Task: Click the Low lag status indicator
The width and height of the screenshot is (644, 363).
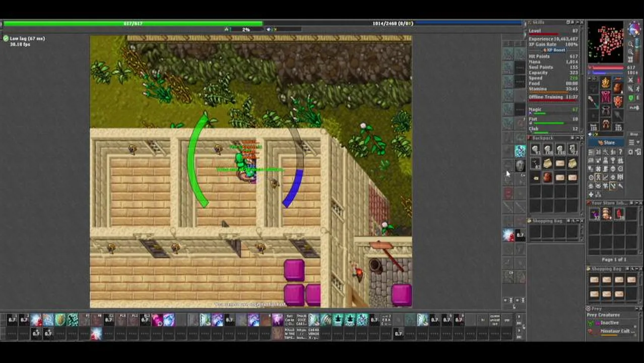Action: coord(24,38)
